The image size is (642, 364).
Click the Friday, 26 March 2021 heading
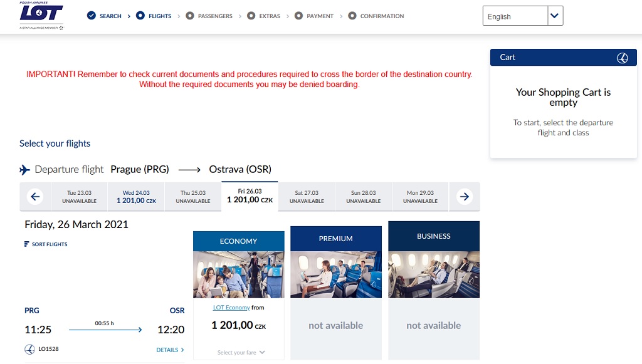pyautogui.click(x=76, y=224)
